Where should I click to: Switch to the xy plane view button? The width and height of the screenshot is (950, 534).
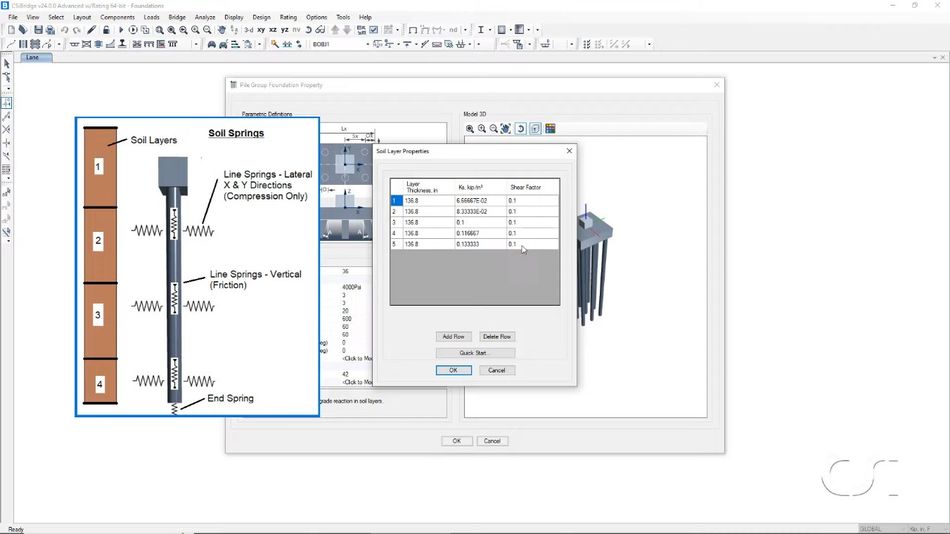coord(261,30)
